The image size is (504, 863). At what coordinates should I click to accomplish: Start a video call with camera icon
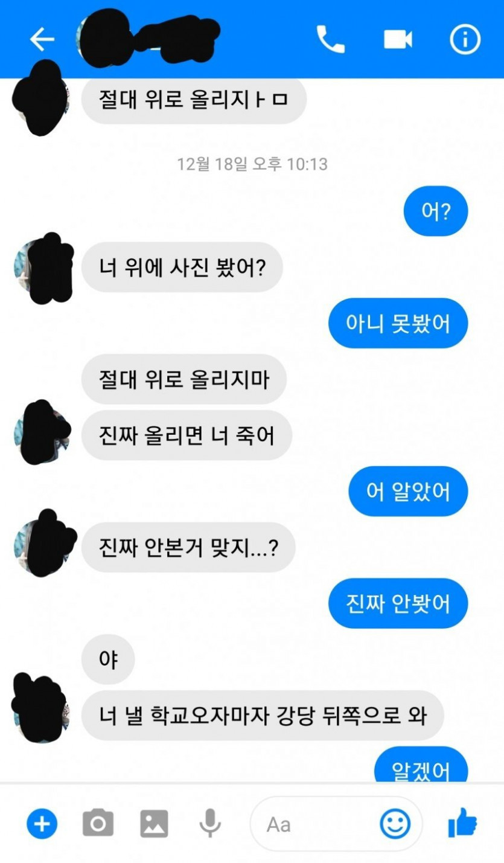point(398,39)
